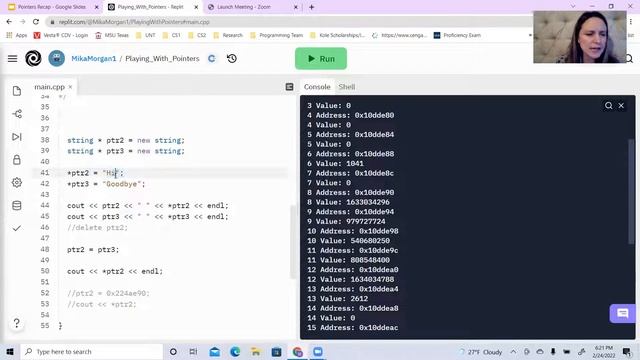Open Zoom app on taskbar

318,352
